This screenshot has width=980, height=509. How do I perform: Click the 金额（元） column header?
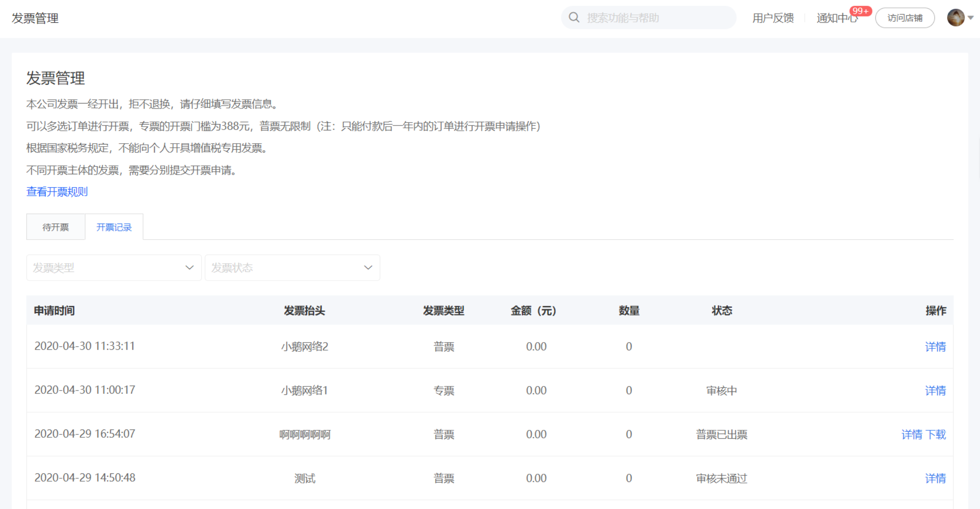534,311
